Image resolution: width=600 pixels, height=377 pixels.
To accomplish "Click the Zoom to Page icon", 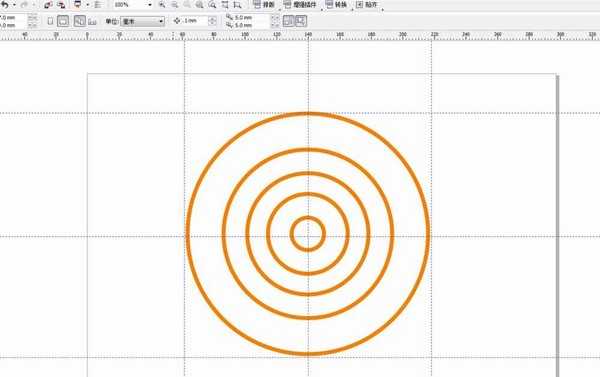I will (x=225, y=5).
